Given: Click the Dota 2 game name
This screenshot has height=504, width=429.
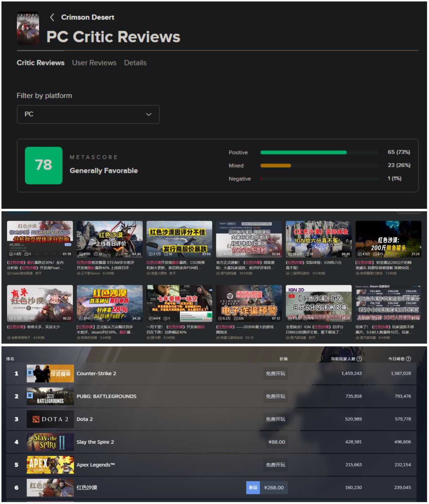Looking at the screenshot, I should tap(85, 419).
